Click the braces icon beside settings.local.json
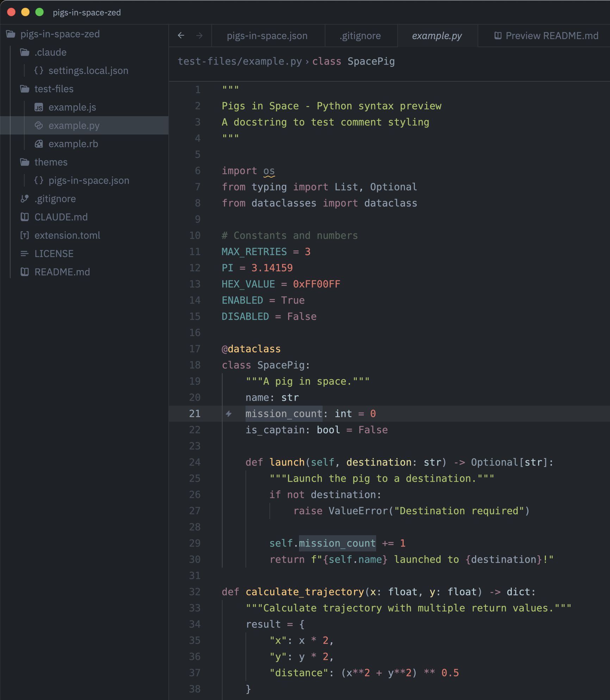610x700 pixels. tap(39, 71)
